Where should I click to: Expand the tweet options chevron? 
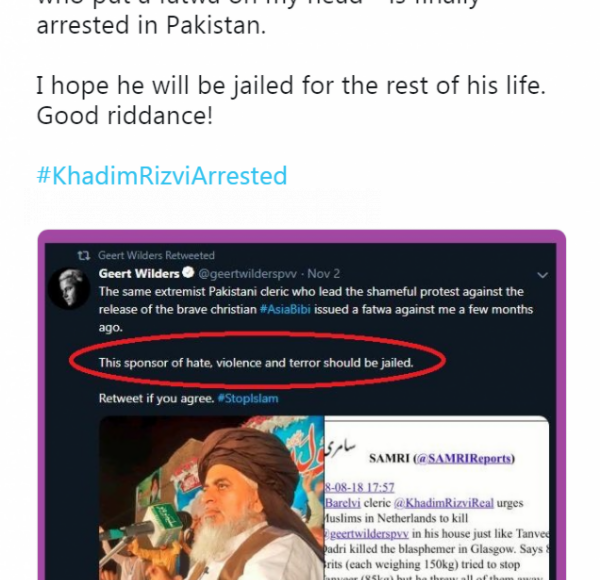click(542, 274)
